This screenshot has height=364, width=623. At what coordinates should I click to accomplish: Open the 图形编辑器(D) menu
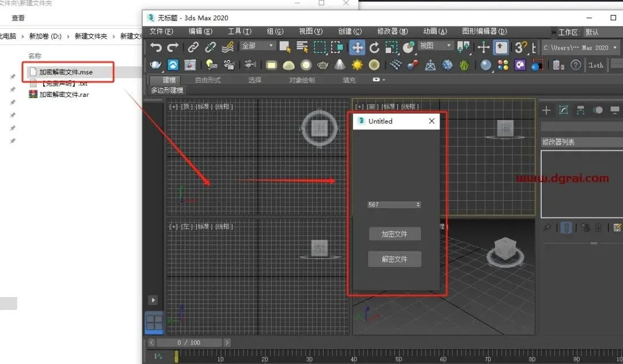pyautogui.click(x=485, y=31)
